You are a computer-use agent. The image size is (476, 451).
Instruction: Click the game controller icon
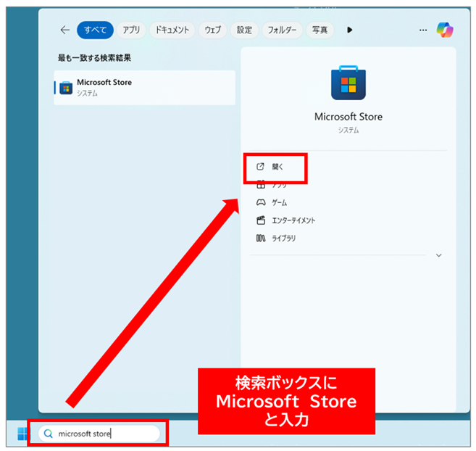click(x=261, y=202)
